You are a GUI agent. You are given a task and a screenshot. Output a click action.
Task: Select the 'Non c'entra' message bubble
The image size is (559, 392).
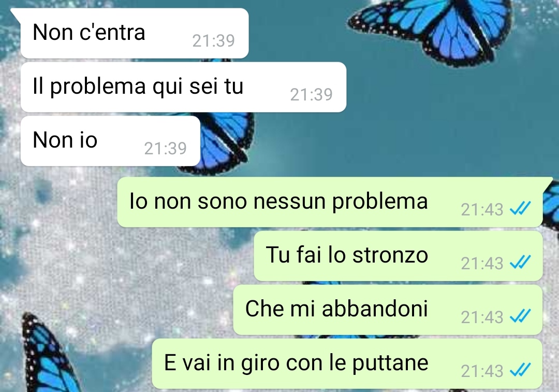(135, 33)
